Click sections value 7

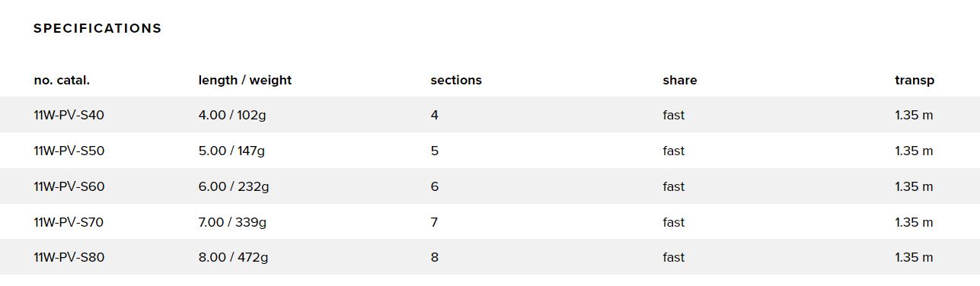[x=435, y=222]
